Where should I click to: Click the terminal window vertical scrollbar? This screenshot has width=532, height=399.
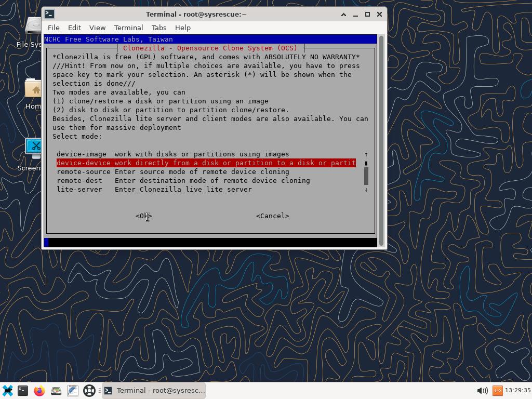pyautogui.click(x=382, y=140)
